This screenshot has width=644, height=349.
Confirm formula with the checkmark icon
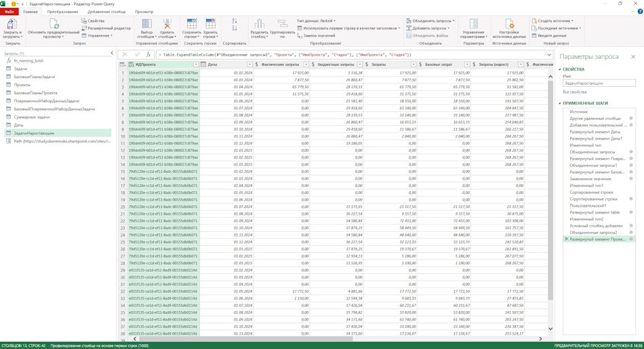coord(137,55)
